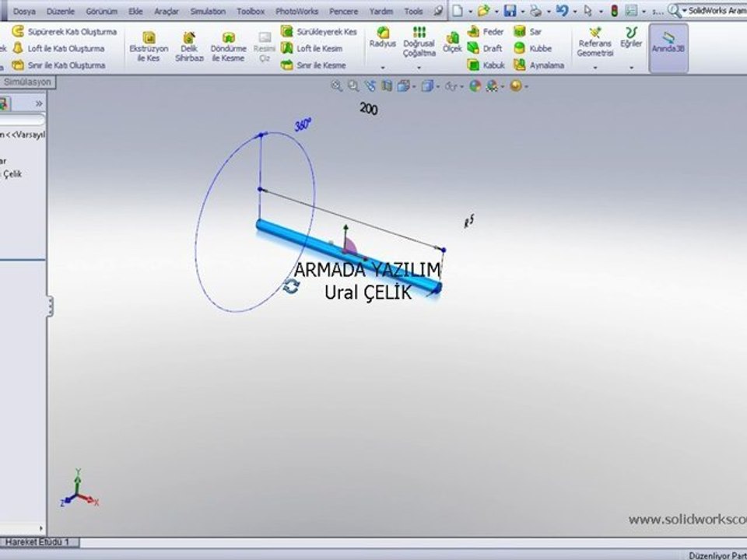Click the Rebuild traffic light icon
Image resolution: width=747 pixels, height=560 pixels.
pos(614,10)
